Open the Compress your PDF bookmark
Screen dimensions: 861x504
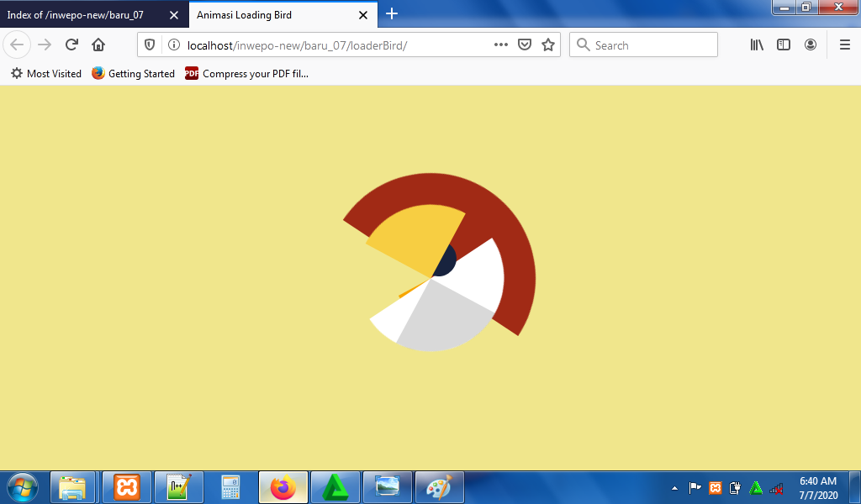pos(246,73)
